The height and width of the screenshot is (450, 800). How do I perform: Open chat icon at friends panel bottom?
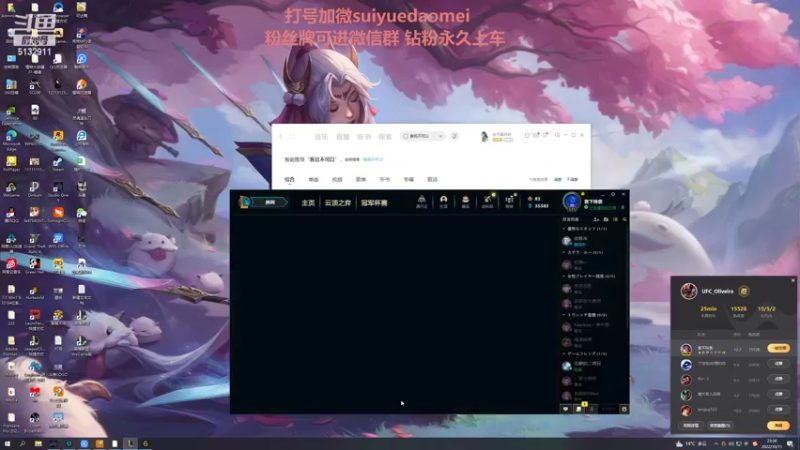pyautogui.click(x=566, y=409)
